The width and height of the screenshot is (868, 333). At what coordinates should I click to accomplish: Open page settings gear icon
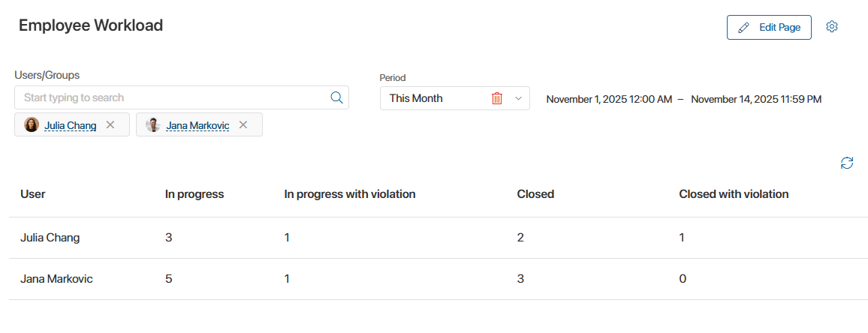831,27
